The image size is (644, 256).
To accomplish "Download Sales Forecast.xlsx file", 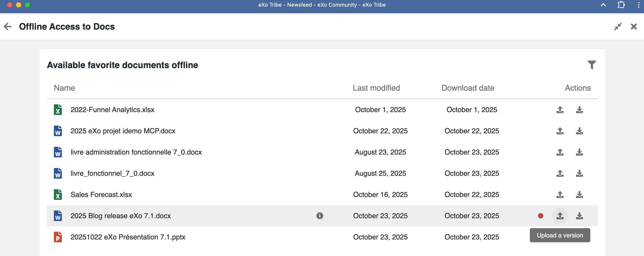I will tap(579, 195).
